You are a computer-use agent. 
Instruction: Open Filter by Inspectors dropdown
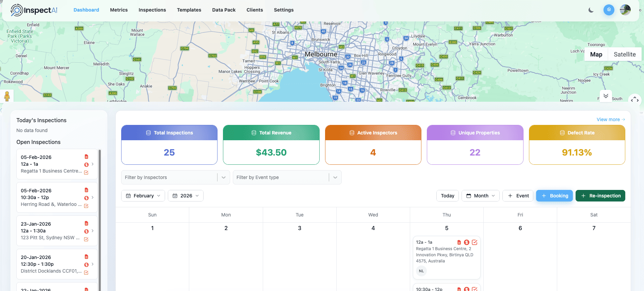pyautogui.click(x=176, y=177)
